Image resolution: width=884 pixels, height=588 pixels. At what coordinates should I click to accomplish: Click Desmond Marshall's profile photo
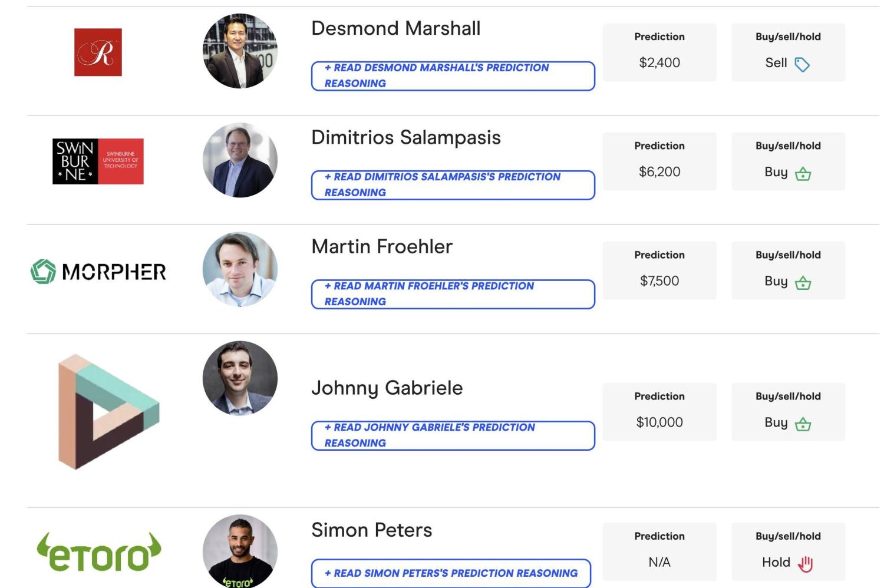[x=240, y=51]
